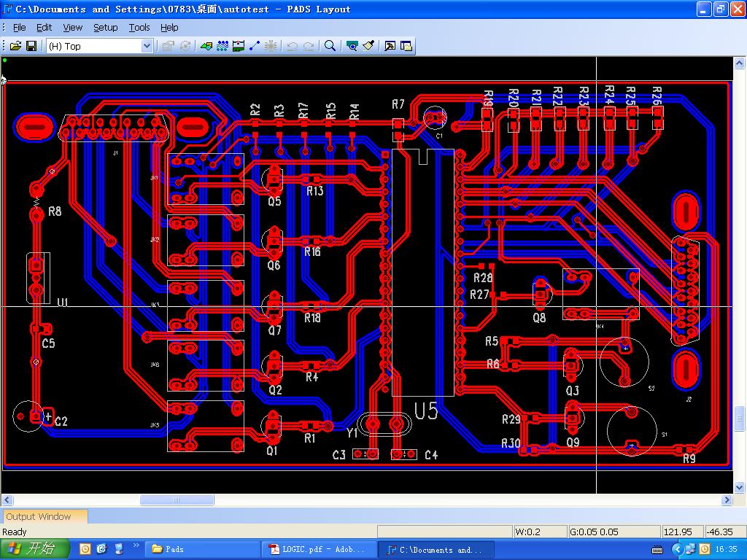Click the Save disk icon
Image resolution: width=747 pixels, height=560 pixels.
[x=31, y=46]
